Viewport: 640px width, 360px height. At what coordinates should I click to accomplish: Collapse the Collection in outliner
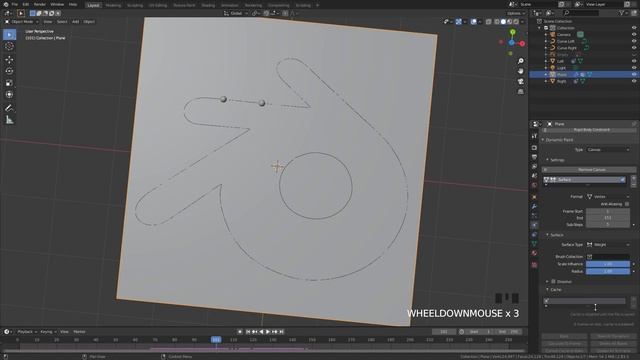point(540,28)
